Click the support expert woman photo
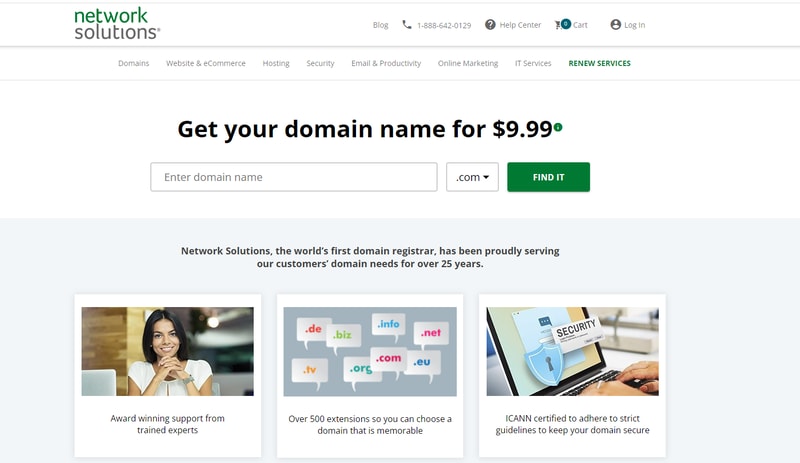This screenshot has width=800, height=463. point(167,351)
